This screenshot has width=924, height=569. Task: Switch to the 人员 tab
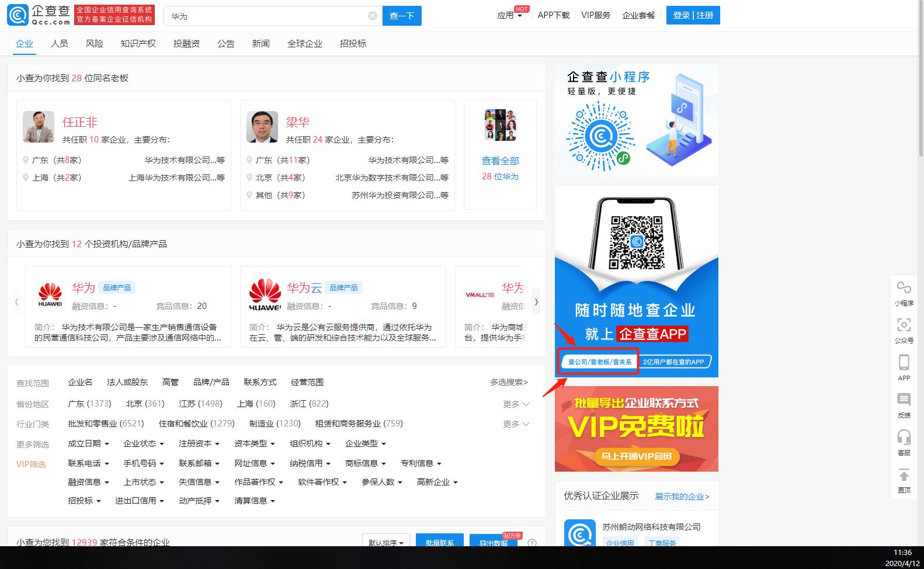60,43
